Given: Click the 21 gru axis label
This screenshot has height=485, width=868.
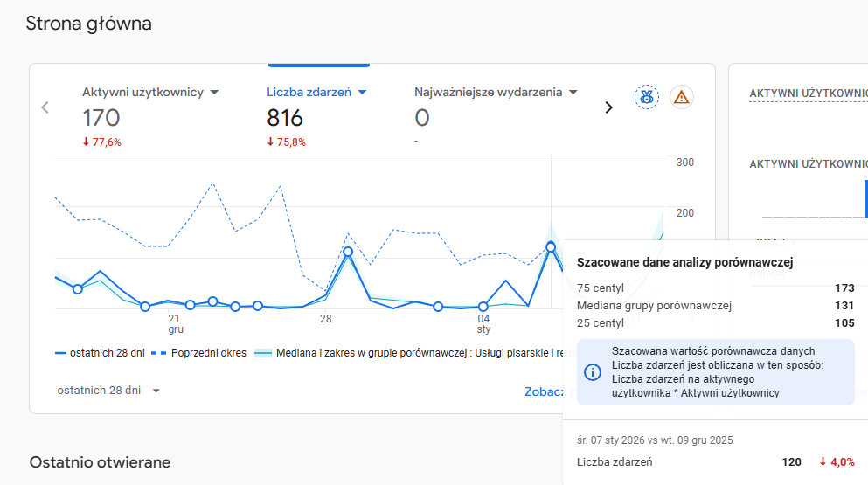Looking at the screenshot, I should click(175, 324).
